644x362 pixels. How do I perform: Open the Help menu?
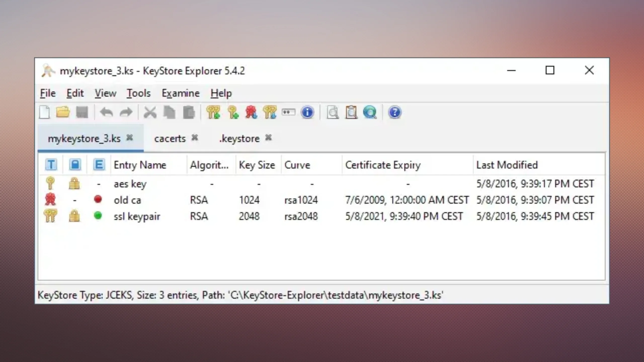(221, 93)
